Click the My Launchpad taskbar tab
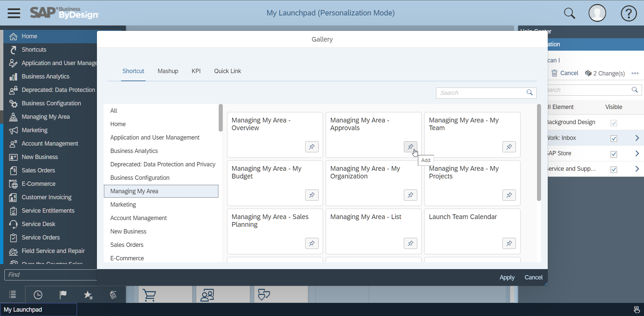The height and width of the screenshot is (316, 644). (39, 310)
